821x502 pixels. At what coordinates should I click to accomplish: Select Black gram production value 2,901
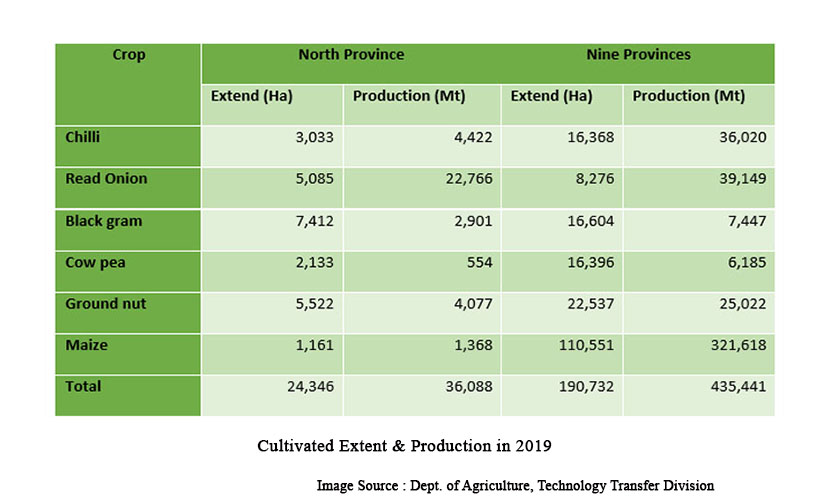tap(472, 221)
